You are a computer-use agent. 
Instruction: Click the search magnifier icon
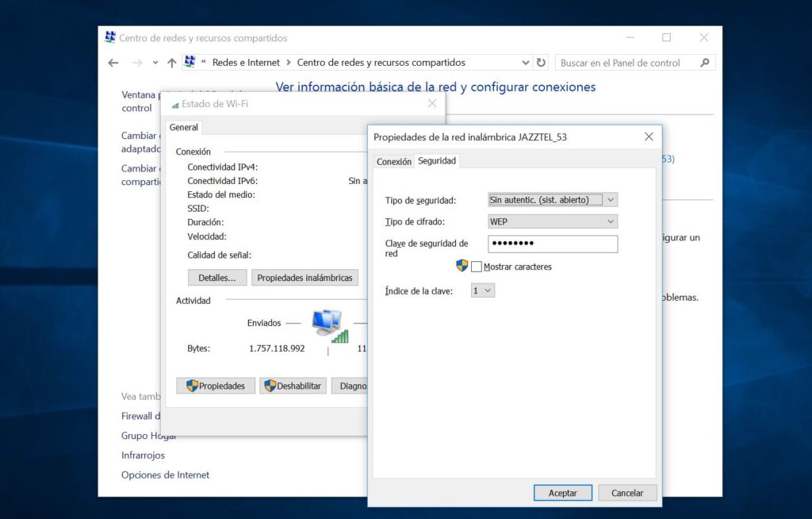point(705,63)
